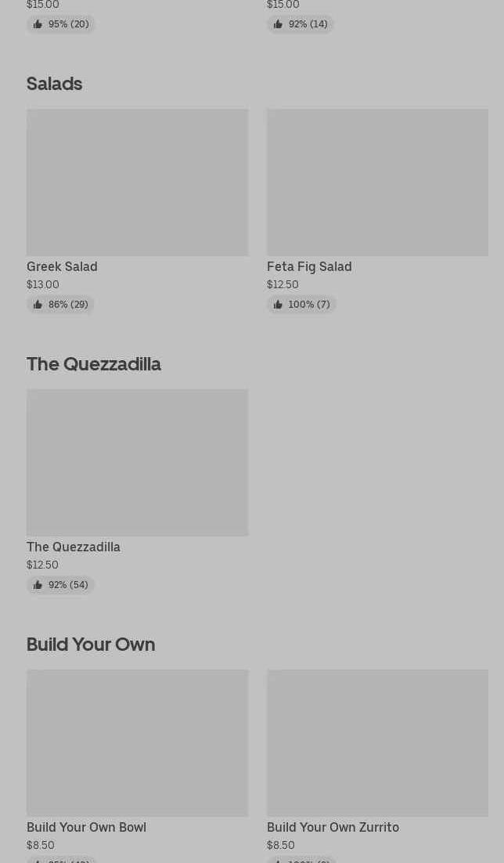Click thumbs-up icon on Feta Fig Salad rating
Image resolution: width=504 pixels, height=863 pixels.
click(278, 305)
